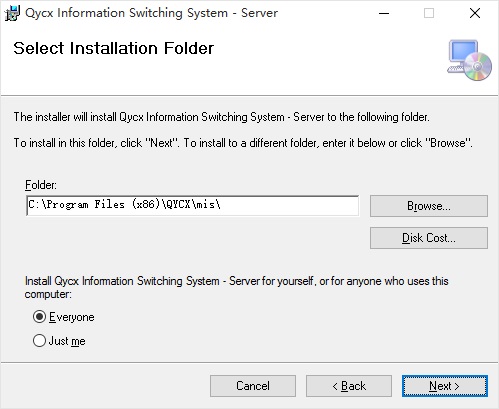Click the 'Select Installation Folder' heading
The height and width of the screenshot is (409, 499).
pos(113,48)
